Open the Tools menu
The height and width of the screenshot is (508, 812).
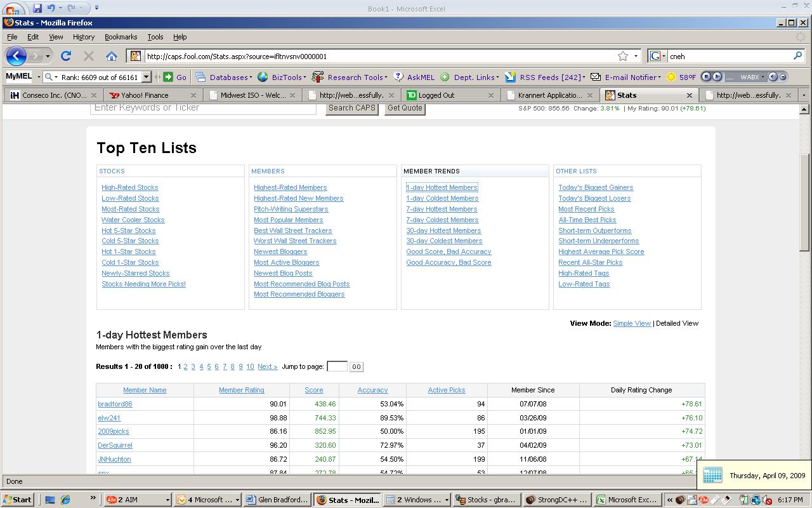click(155, 37)
